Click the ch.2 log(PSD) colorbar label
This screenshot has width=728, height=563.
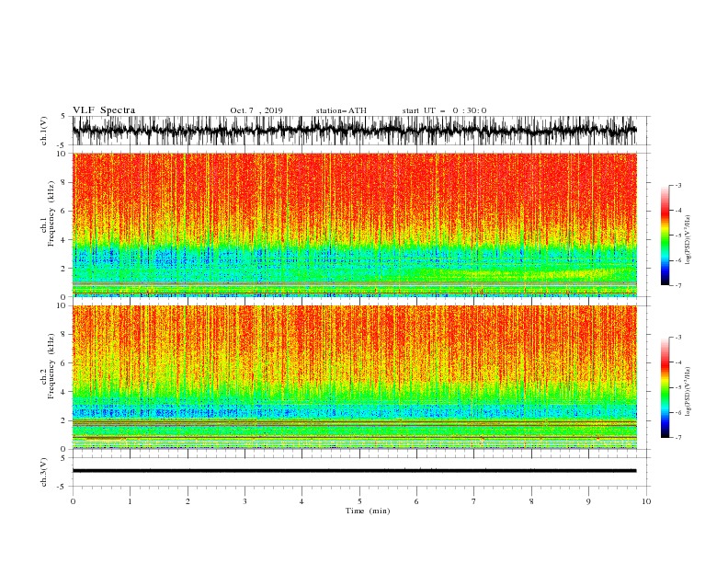688,392
